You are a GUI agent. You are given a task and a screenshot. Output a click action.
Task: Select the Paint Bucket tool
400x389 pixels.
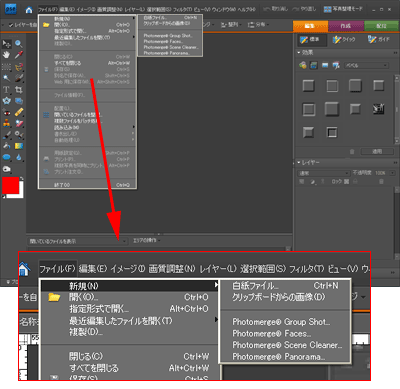[7, 146]
